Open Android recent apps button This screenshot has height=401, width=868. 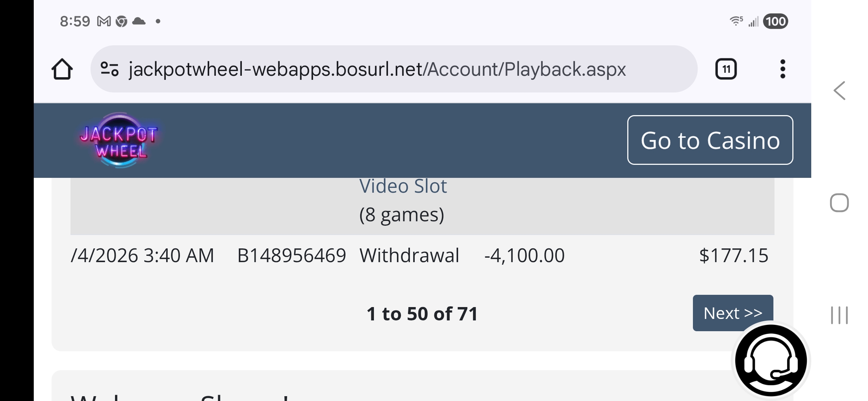tap(839, 315)
